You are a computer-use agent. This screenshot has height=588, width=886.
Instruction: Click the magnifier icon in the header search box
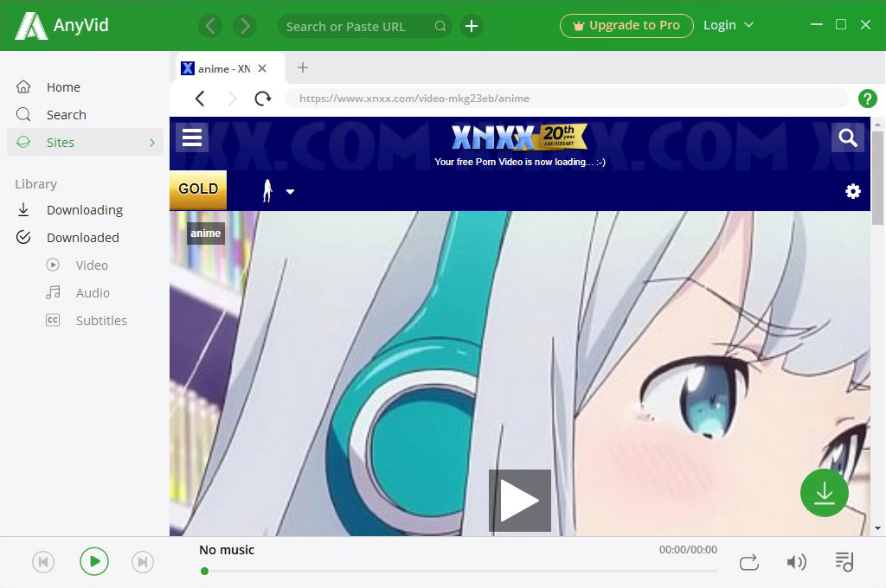440,26
